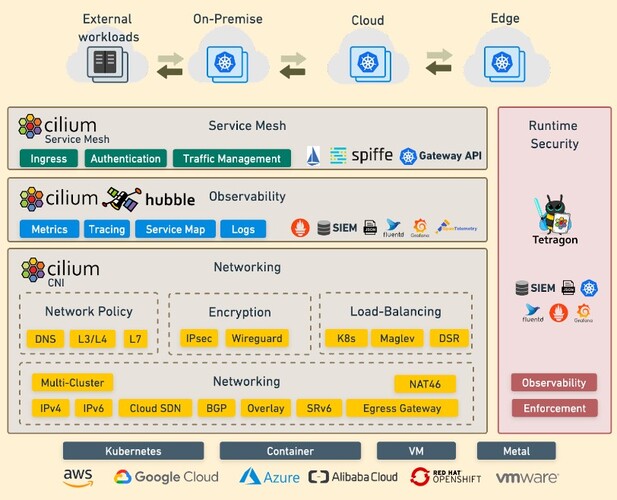The image size is (617, 500).
Task: Click JSON file icon under Runtime Security
Action: pos(568,288)
